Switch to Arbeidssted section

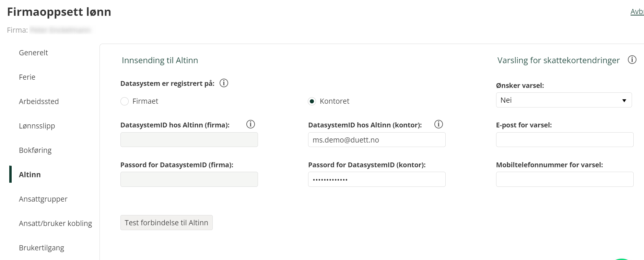point(39,101)
